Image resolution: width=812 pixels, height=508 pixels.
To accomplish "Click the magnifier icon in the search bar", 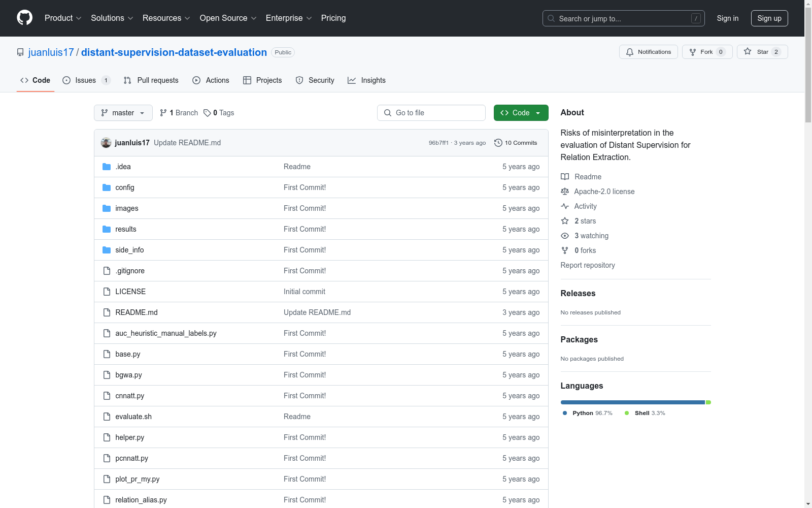I will coord(551,18).
